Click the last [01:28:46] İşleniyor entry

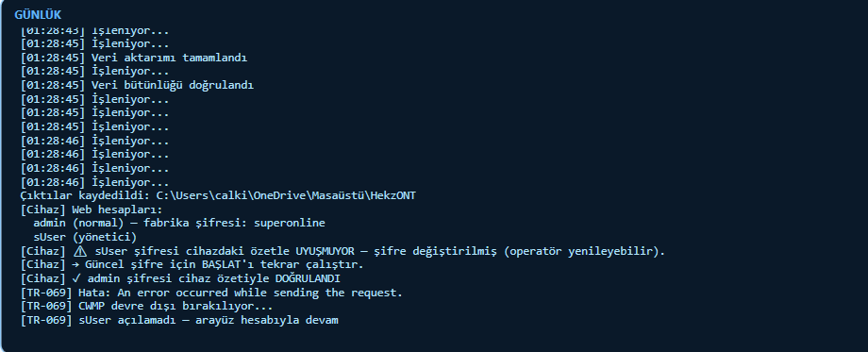click(94, 182)
